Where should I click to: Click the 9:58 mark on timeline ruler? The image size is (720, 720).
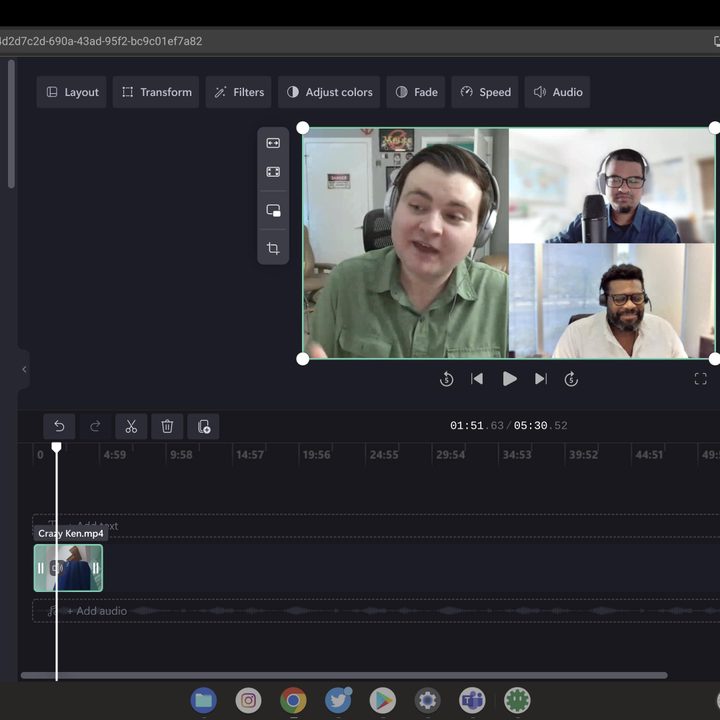[x=181, y=455]
